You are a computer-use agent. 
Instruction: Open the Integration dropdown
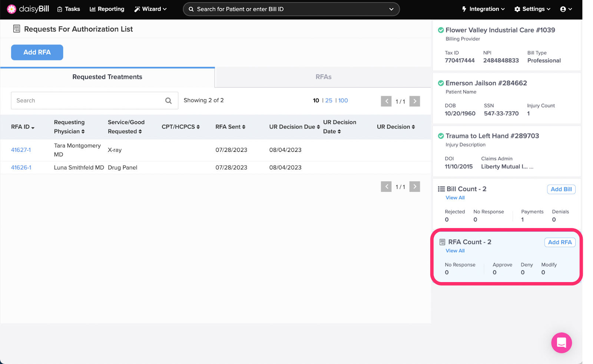(x=483, y=9)
